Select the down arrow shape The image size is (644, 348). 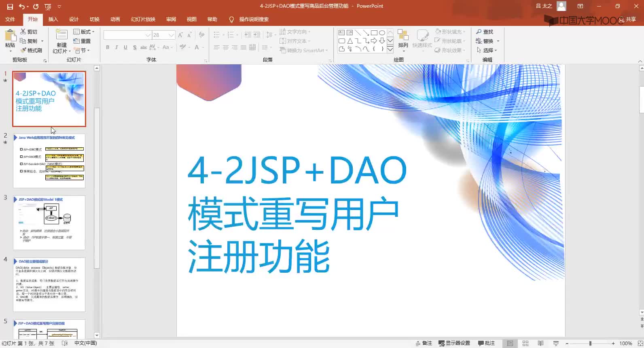382,41
